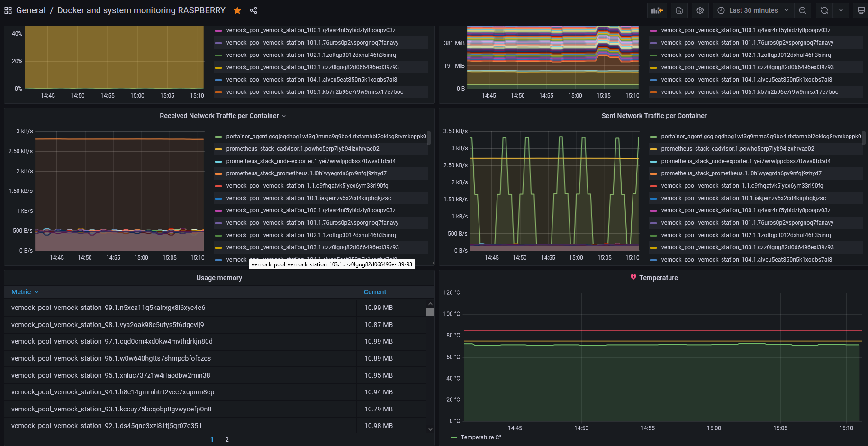868x446 pixels.
Task: Click prometheus_stack_node-exporter in Sent legend
Action: pyautogui.click(x=746, y=161)
